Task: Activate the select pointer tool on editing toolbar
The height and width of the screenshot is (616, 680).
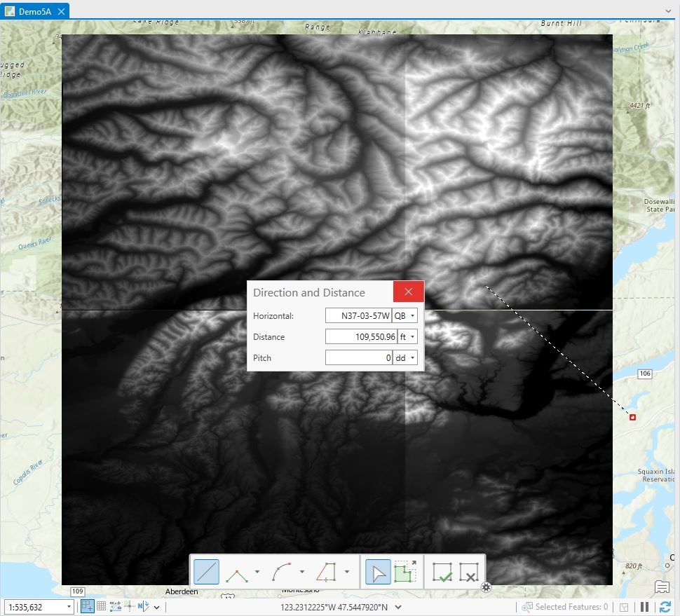Action: (378, 572)
